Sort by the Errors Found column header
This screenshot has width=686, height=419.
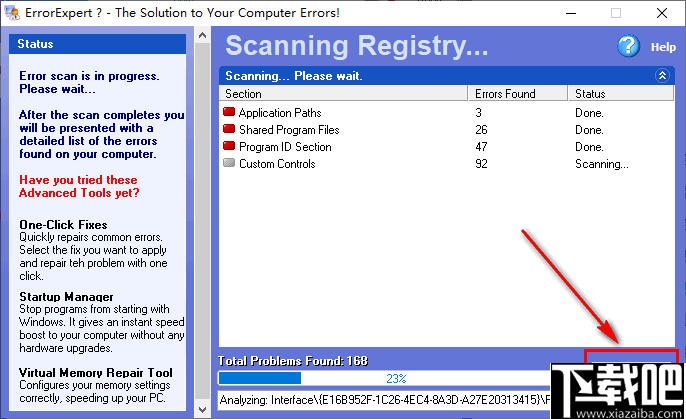tap(518, 94)
